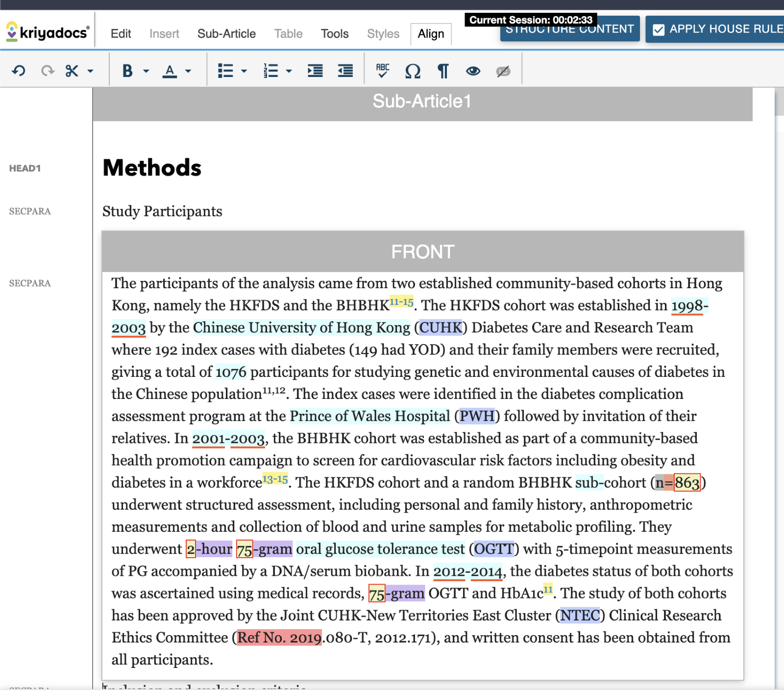Click Chinese University of Hong Kong text
This screenshot has width=784, height=691.
(x=301, y=327)
